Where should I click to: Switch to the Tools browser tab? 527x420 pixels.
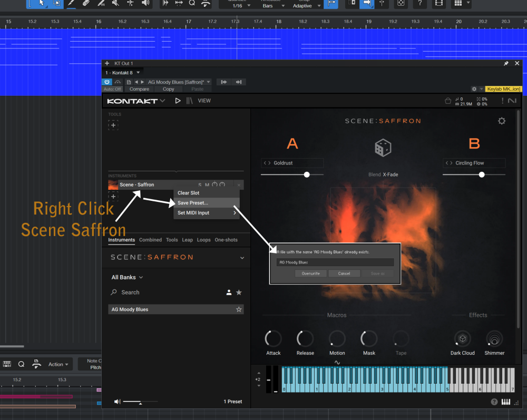click(x=172, y=240)
